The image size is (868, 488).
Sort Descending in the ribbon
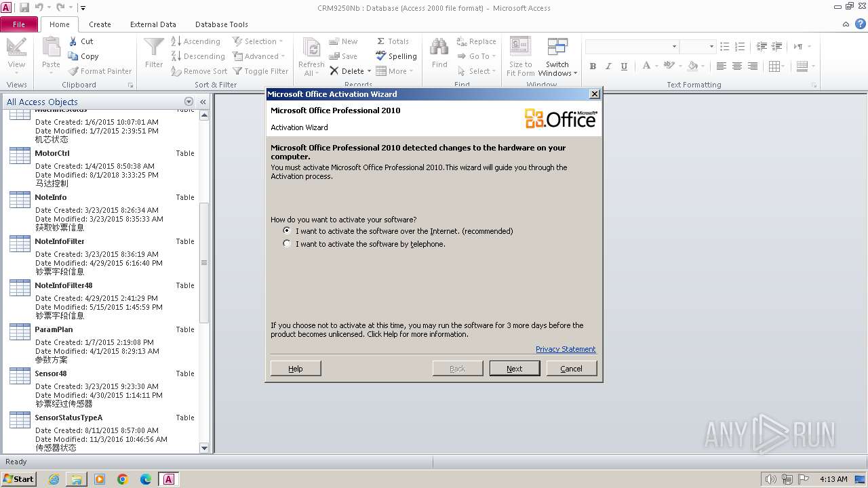197,56
